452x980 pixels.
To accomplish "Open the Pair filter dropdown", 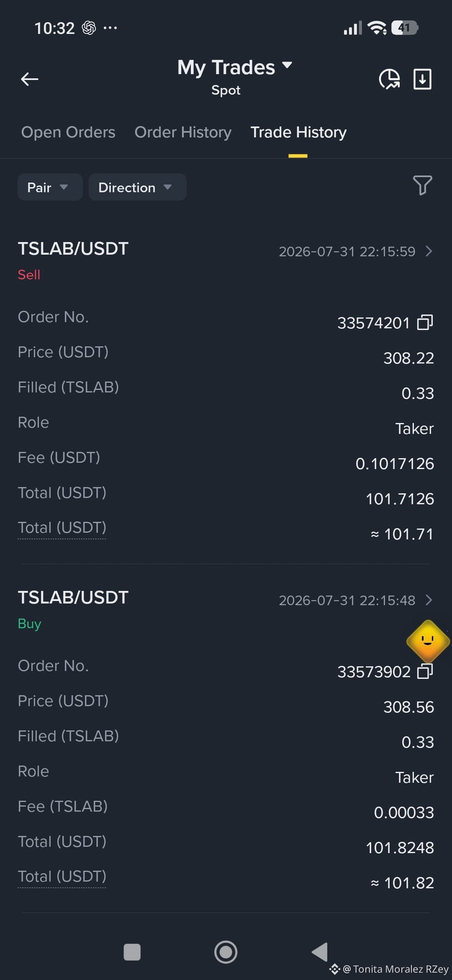I will 50,187.
